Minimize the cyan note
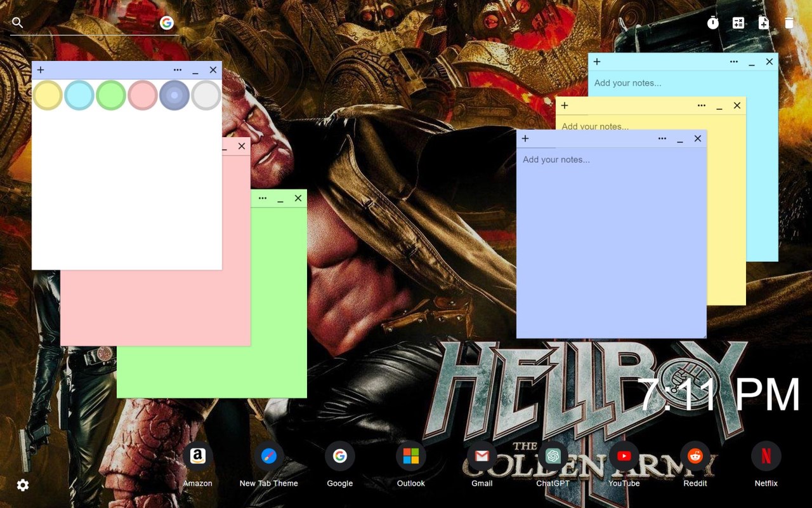812x508 pixels. tap(752, 63)
